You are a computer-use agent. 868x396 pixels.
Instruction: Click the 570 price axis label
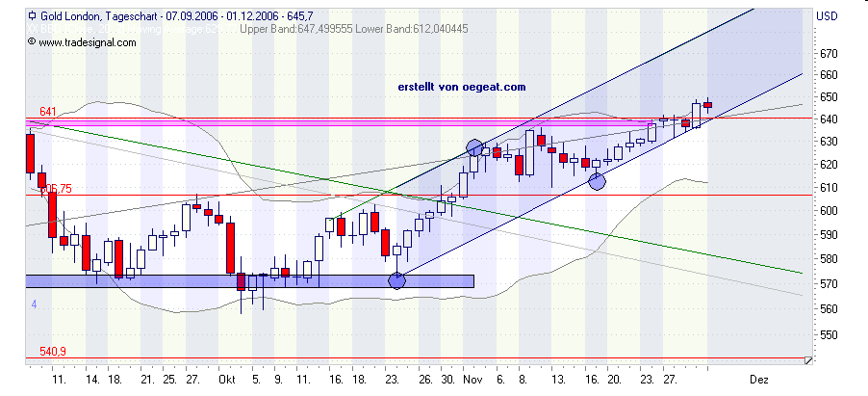[x=830, y=284]
